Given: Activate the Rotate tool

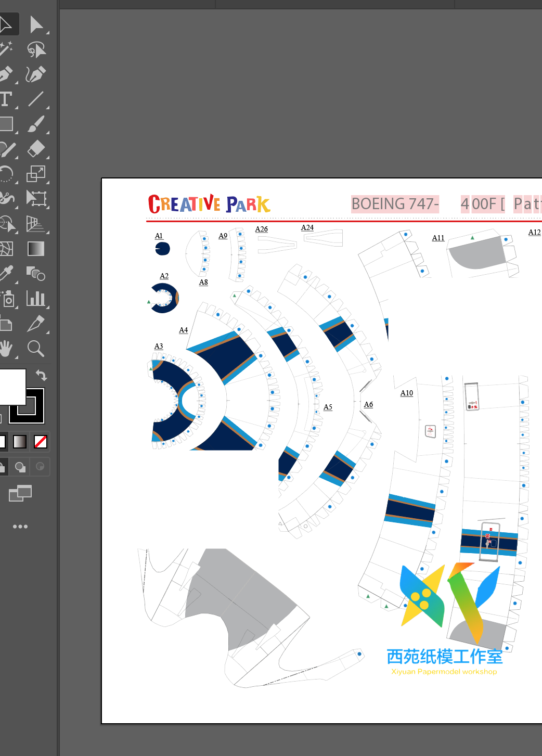Looking at the screenshot, I should [x=6, y=174].
